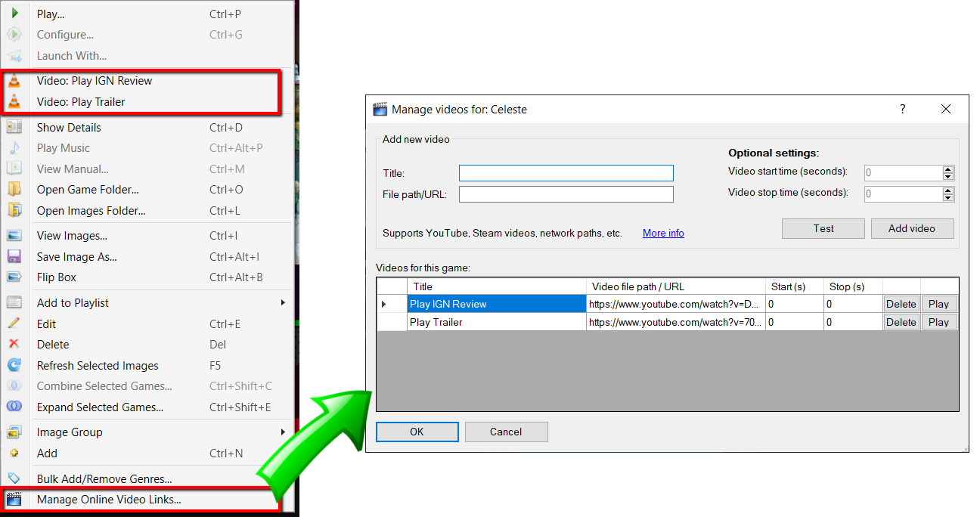
Task: Delete the Play Trailer video row
Action: tap(901, 322)
